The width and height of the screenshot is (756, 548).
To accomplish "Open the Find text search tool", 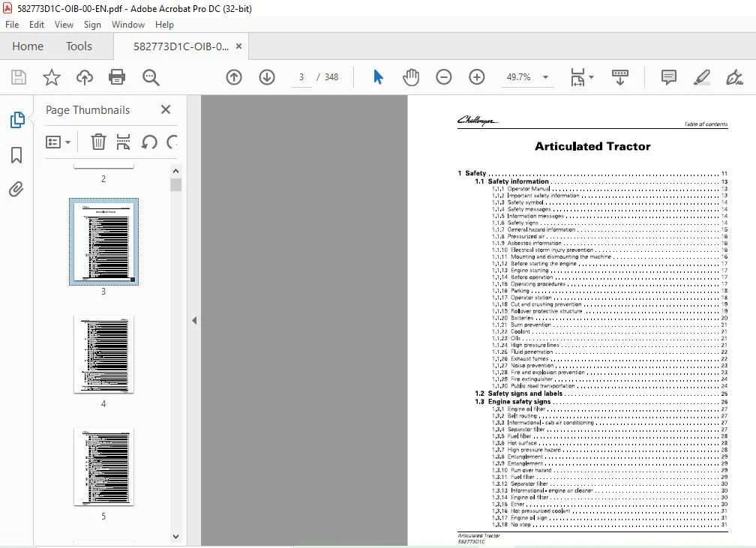I will 151,77.
